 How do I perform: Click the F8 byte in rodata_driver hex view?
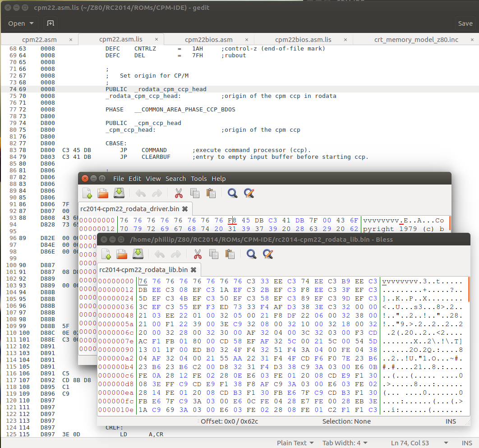232,220
